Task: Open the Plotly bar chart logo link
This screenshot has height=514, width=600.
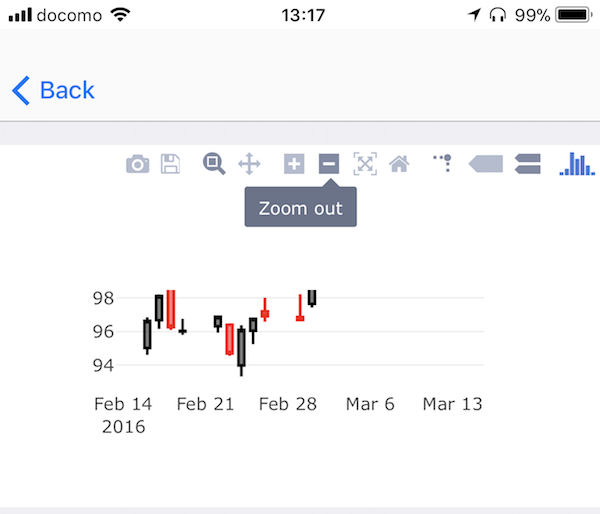Action: tap(577, 164)
